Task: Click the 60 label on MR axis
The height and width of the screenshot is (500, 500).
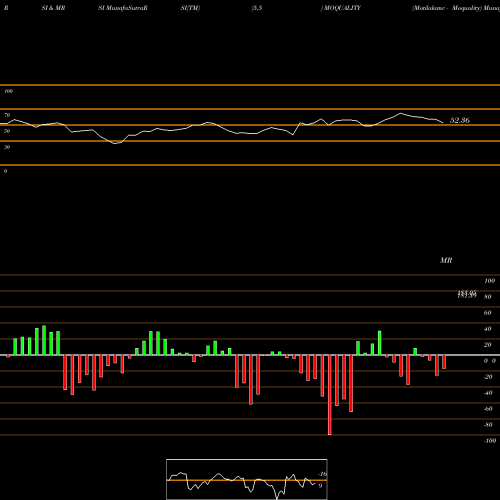Action: click(x=488, y=313)
